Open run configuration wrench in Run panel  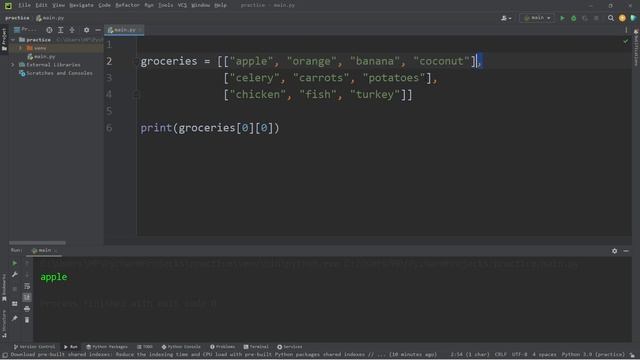14,275
